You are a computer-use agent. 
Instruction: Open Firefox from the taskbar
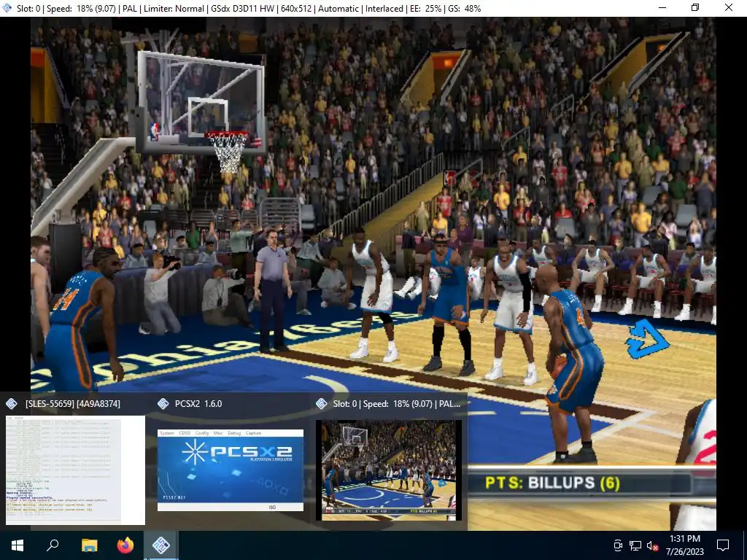(x=125, y=545)
